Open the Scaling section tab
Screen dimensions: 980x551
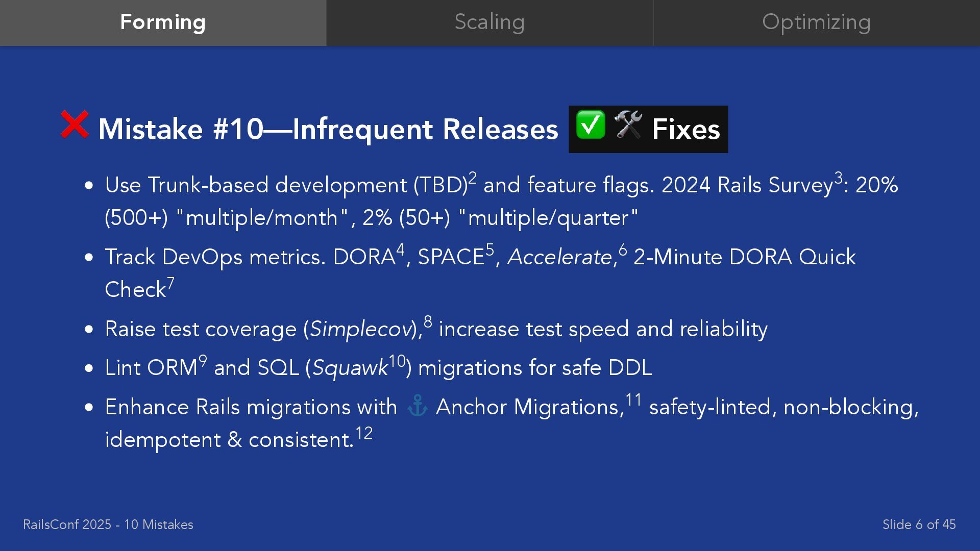click(490, 23)
